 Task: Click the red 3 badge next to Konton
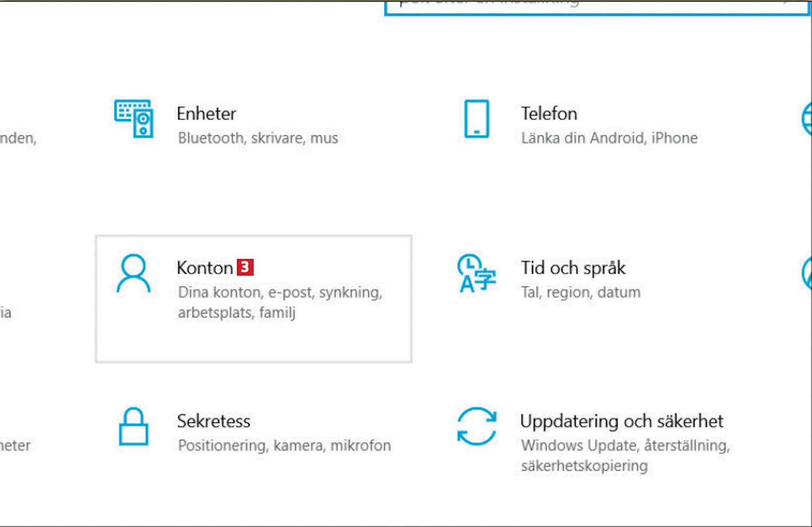[x=245, y=267]
